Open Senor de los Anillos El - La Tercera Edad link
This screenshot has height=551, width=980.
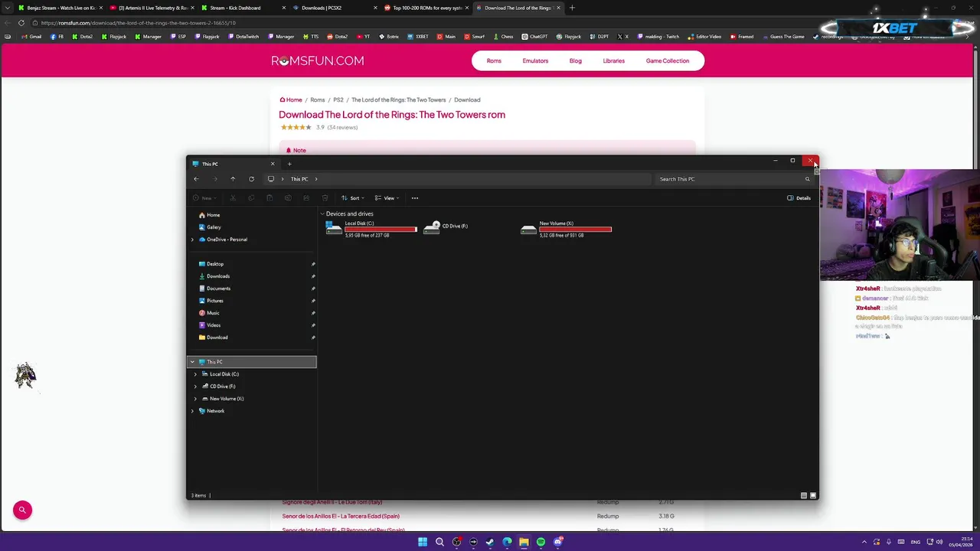pos(341,517)
